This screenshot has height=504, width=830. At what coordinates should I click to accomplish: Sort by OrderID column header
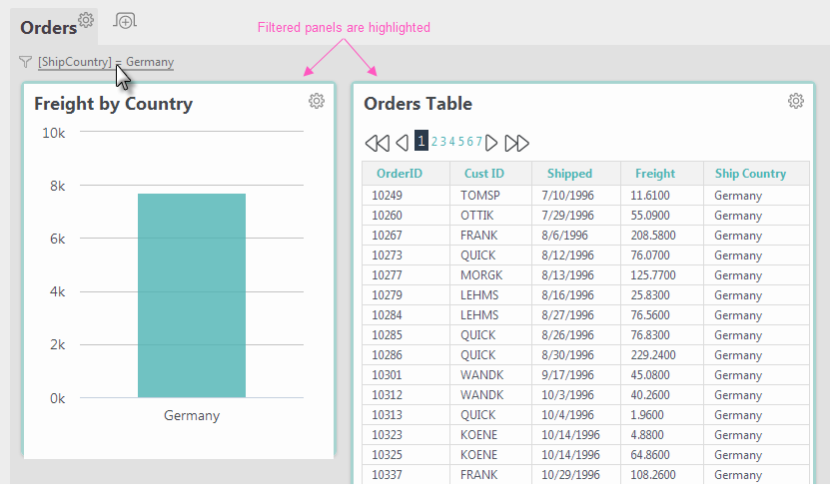(x=400, y=174)
